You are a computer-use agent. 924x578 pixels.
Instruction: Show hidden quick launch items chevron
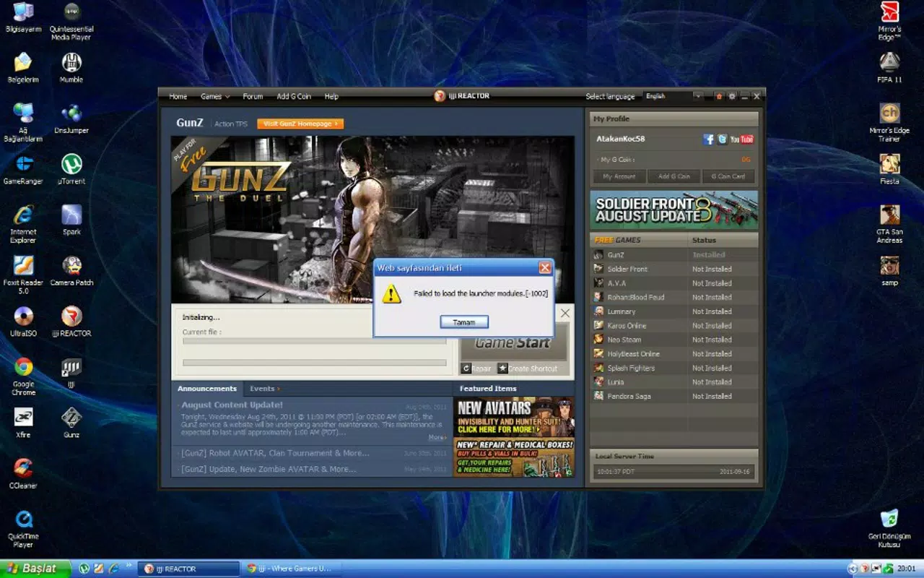click(129, 566)
